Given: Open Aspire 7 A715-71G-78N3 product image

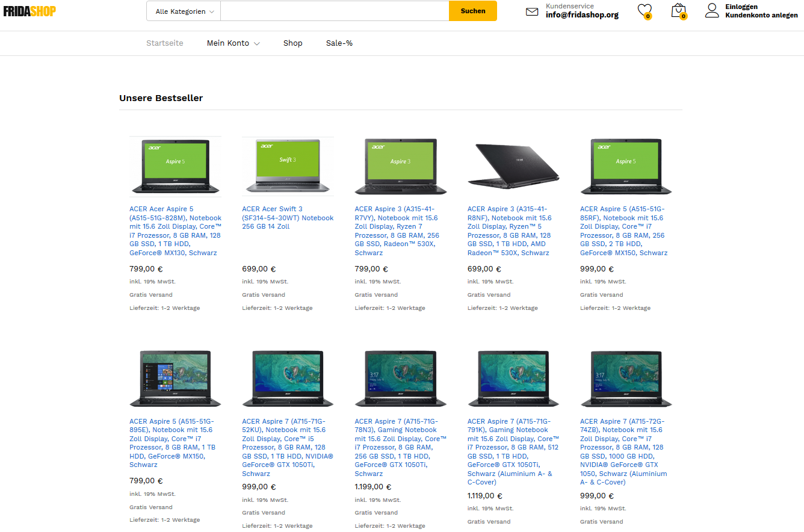Looking at the screenshot, I should (401, 379).
